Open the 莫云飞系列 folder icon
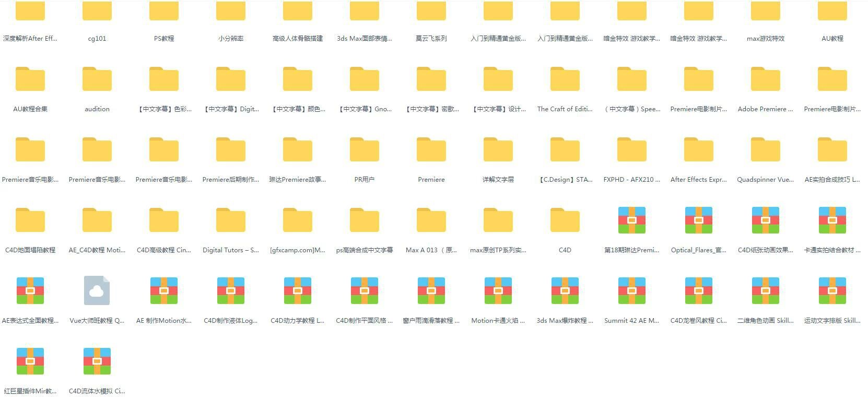Image resolution: width=868 pixels, height=397 pixels. coord(431,10)
